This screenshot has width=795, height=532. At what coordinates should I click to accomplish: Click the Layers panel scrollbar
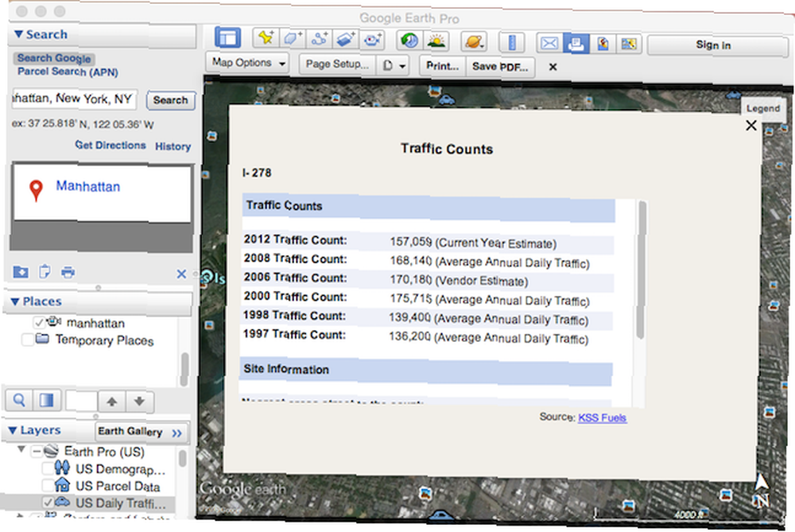(x=183, y=459)
